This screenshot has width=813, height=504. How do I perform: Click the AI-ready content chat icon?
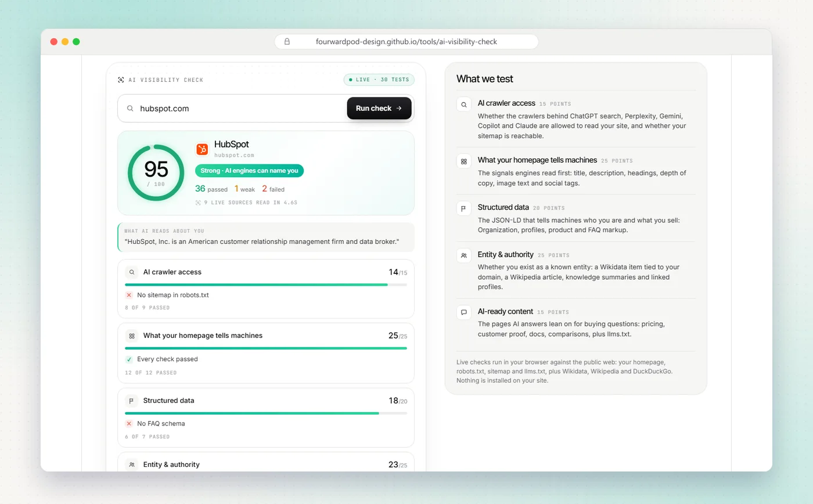click(x=463, y=312)
